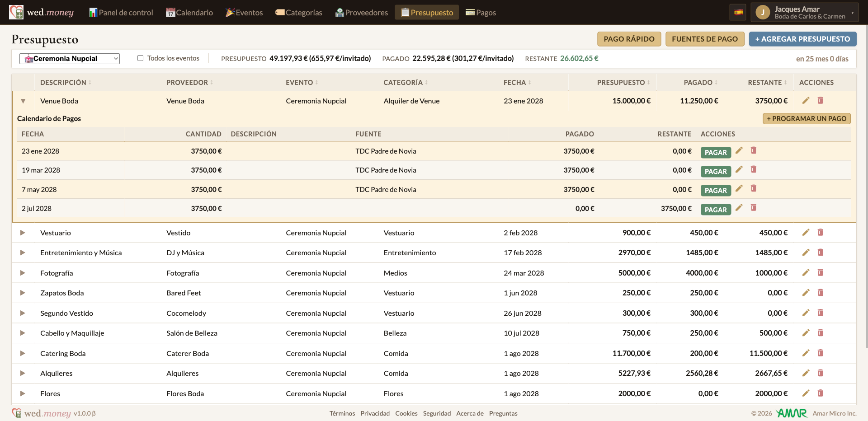Image resolution: width=868 pixels, height=421 pixels.
Task: Edit the Catering Boda entry
Action: (x=806, y=353)
